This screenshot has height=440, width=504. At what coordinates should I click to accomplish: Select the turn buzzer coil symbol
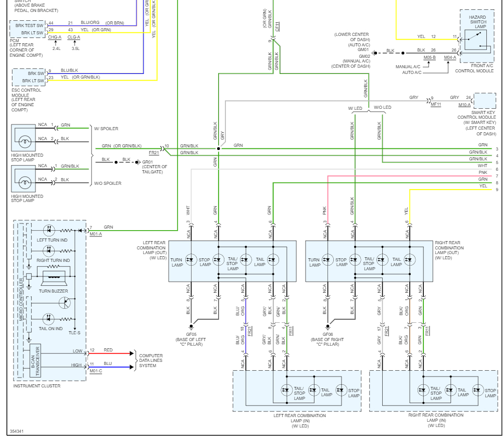pyautogui.click(x=54, y=279)
